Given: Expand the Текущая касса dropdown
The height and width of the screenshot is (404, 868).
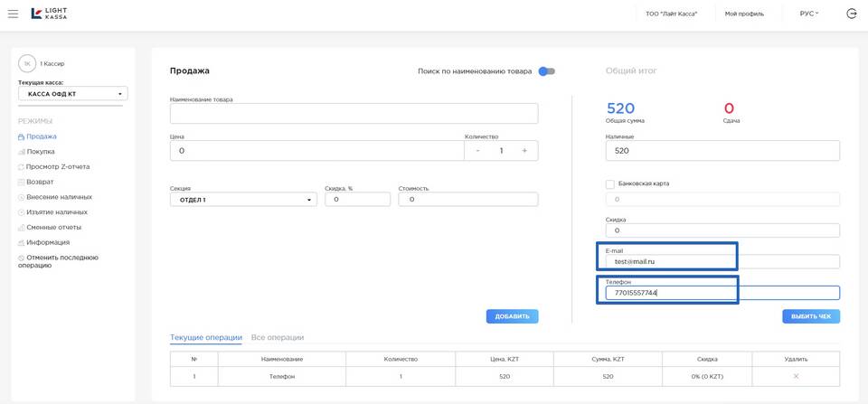Looking at the screenshot, I should click(72, 94).
